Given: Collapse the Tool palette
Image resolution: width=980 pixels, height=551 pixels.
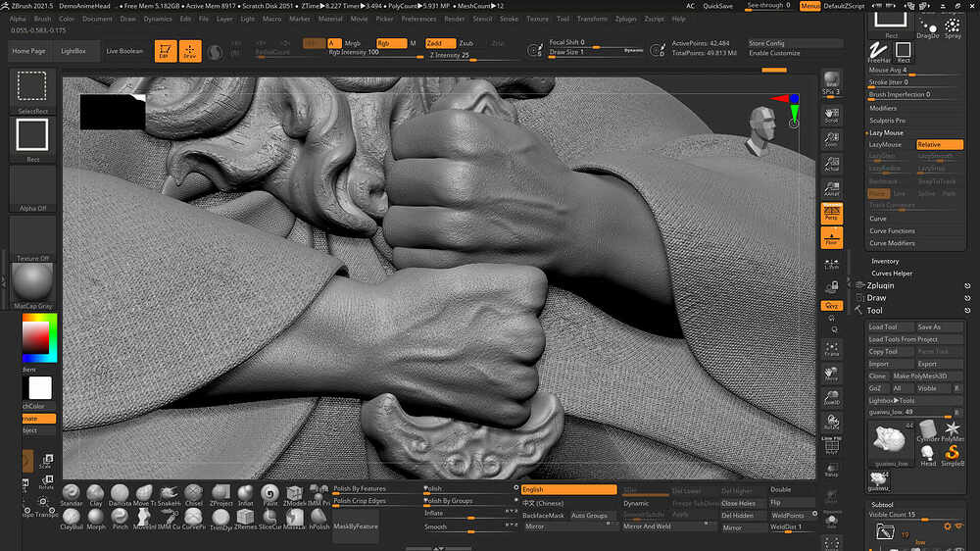Looking at the screenshot, I should pyautogui.click(x=874, y=311).
